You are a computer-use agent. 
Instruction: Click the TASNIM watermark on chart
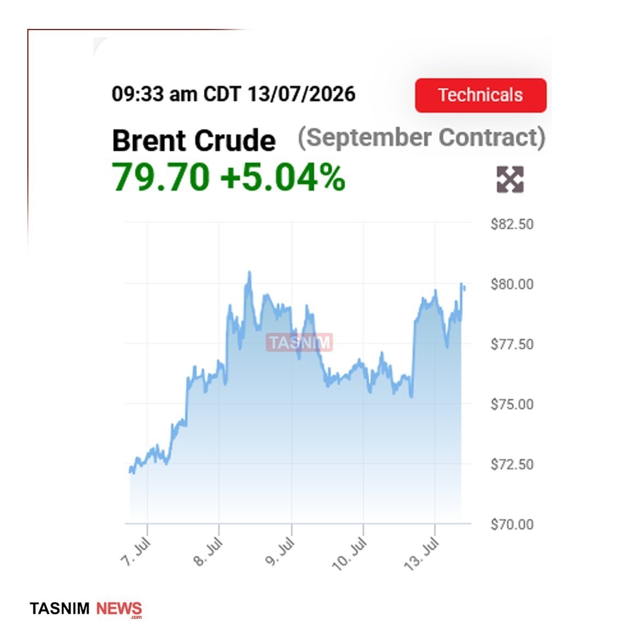point(300,343)
